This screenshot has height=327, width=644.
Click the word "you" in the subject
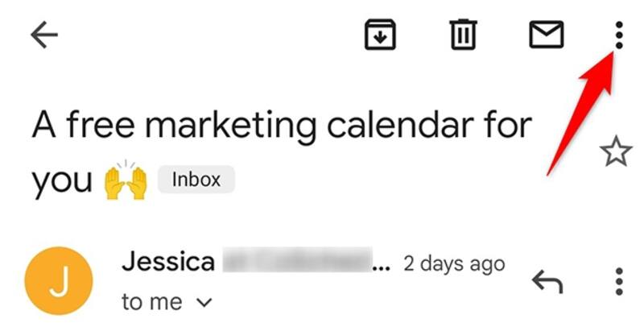click(x=62, y=181)
